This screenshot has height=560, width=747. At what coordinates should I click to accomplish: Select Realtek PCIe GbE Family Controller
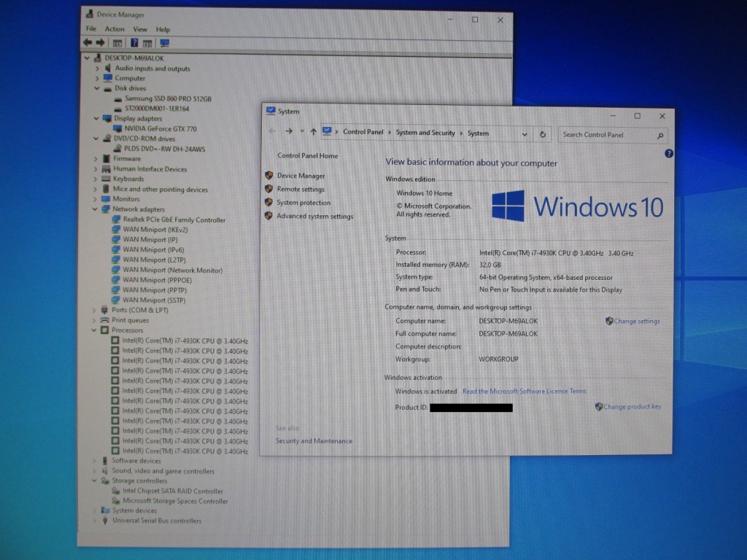pyautogui.click(x=174, y=219)
